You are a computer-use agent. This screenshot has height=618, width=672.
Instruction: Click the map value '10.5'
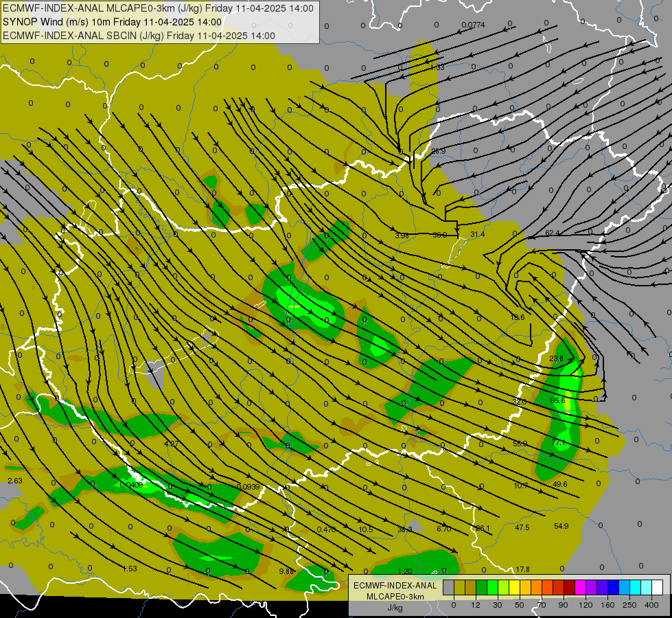coord(366,529)
